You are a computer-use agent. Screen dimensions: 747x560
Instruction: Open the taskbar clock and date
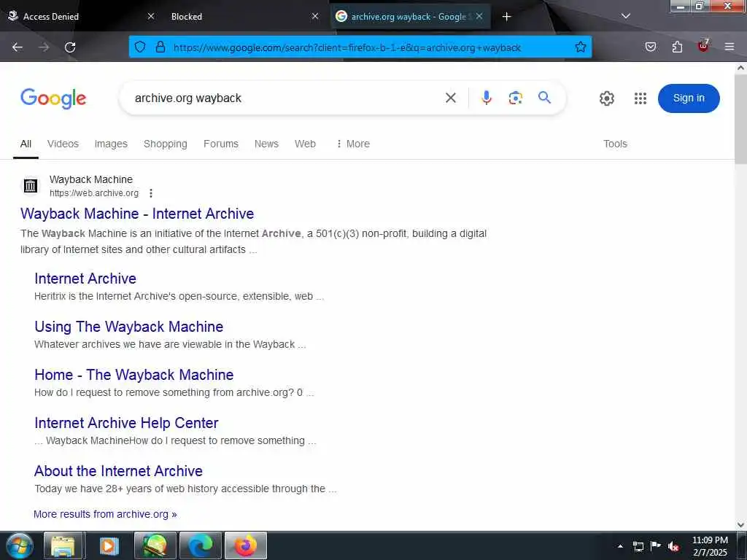(710, 546)
